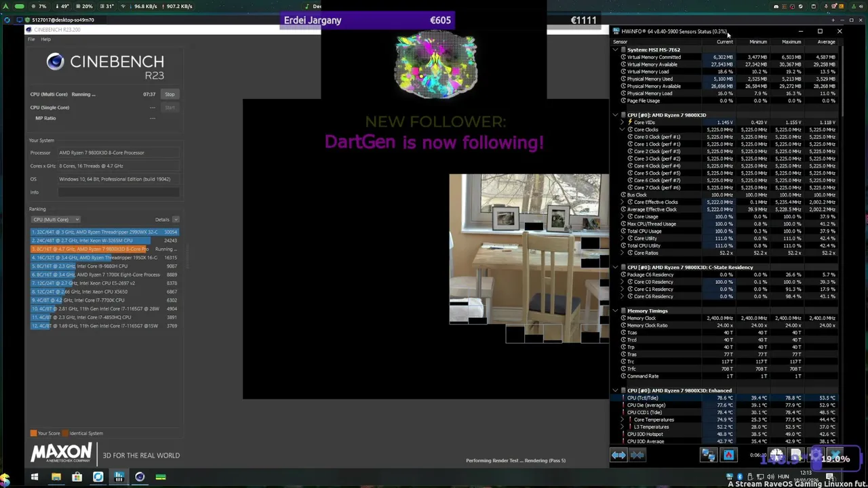The image size is (868, 488).
Task: Select the CPU (Tctl/Tdie) temperature row
Action: [x=726, y=398]
